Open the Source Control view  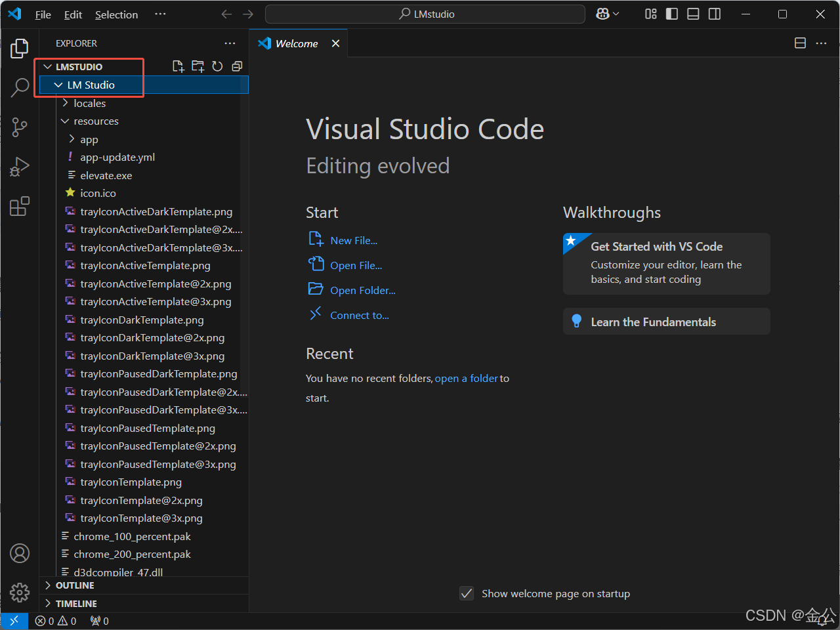[x=20, y=127]
